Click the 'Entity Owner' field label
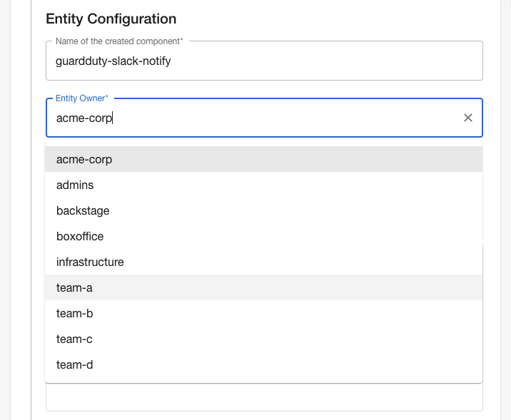The height and width of the screenshot is (420, 511). 81,98
